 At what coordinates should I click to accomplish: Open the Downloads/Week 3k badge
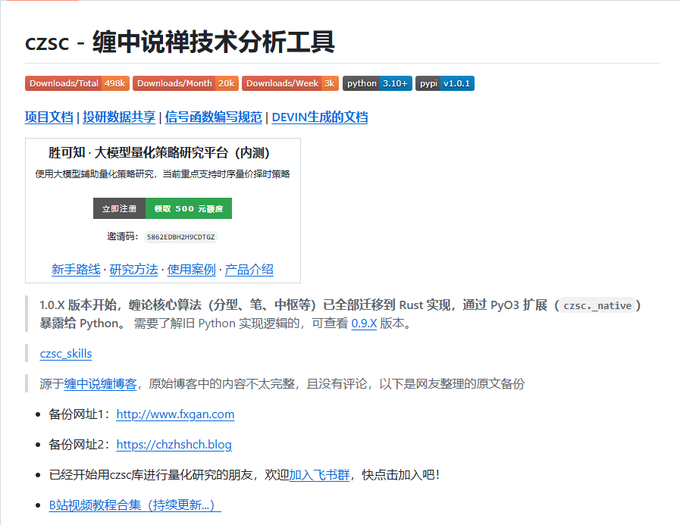[290, 83]
